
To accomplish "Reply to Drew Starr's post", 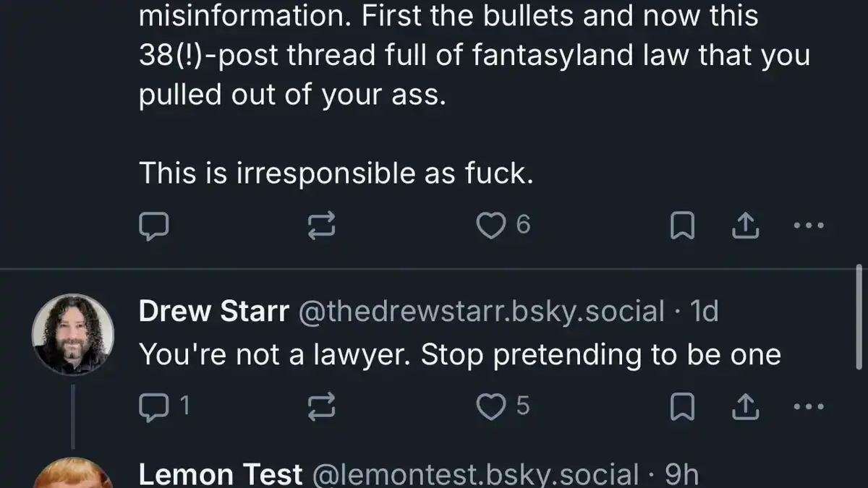I will pyautogui.click(x=163, y=407).
